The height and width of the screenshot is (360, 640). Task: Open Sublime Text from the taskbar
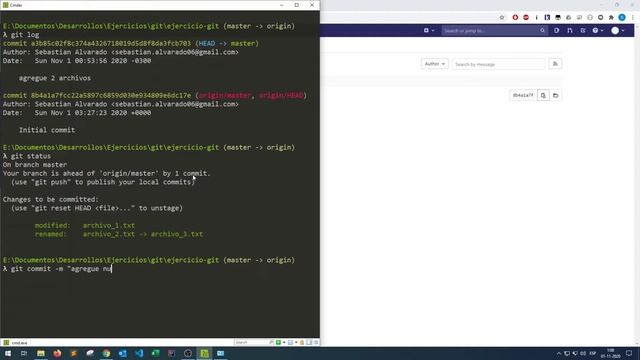coord(73,353)
